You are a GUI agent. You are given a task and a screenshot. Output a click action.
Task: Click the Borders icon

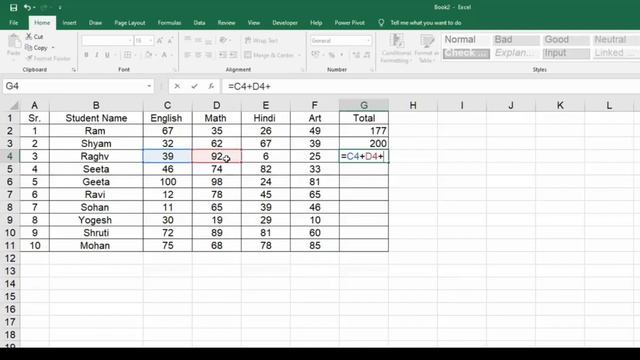tap(127, 55)
